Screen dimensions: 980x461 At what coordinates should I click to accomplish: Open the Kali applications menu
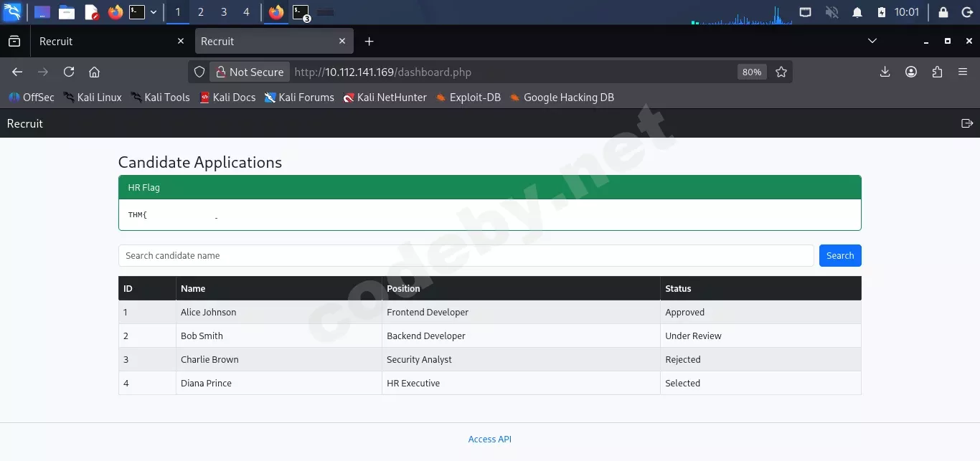[12, 11]
